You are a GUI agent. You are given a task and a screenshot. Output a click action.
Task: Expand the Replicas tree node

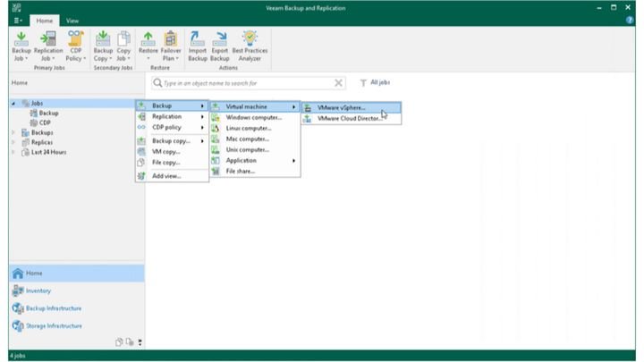pyautogui.click(x=13, y=142)
